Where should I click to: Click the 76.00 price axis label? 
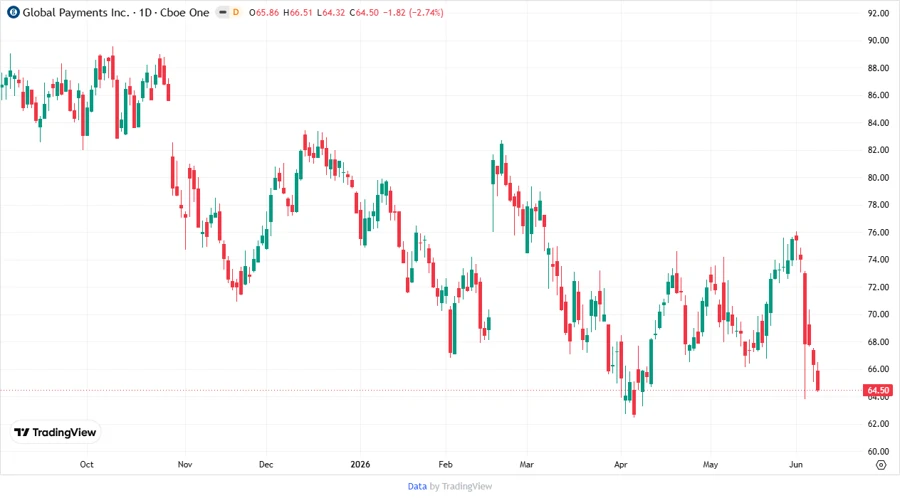coord(878,232)
